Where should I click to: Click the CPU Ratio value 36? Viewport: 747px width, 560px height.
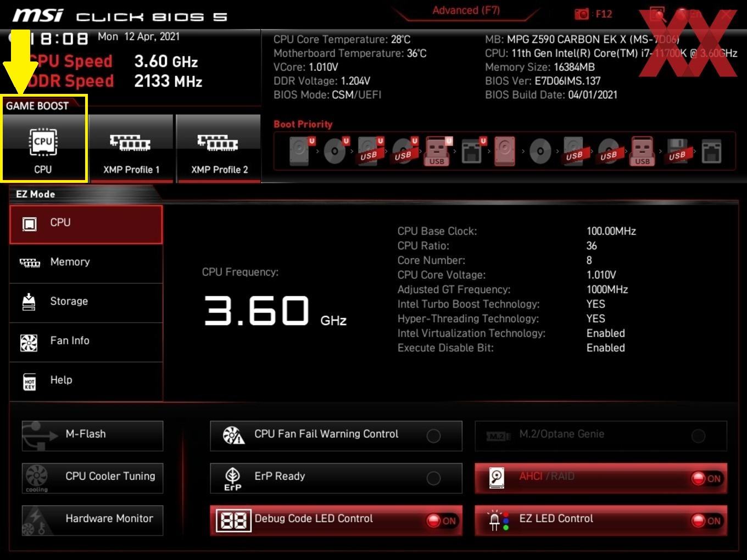coord(592,246)
